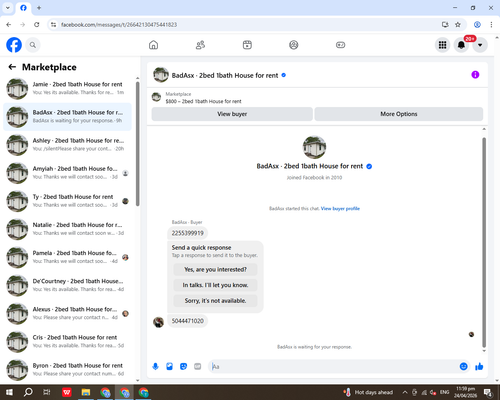The height and width of the screenshot is (400, 500).
Task: Click the chat messages scrollbar
Action: coord(484,242)
